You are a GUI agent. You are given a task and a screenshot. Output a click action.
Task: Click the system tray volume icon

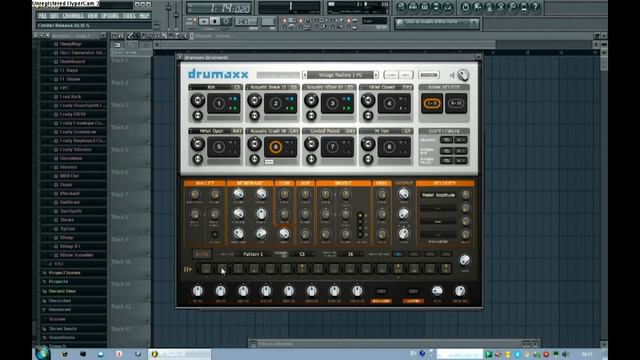coord(566,354)
